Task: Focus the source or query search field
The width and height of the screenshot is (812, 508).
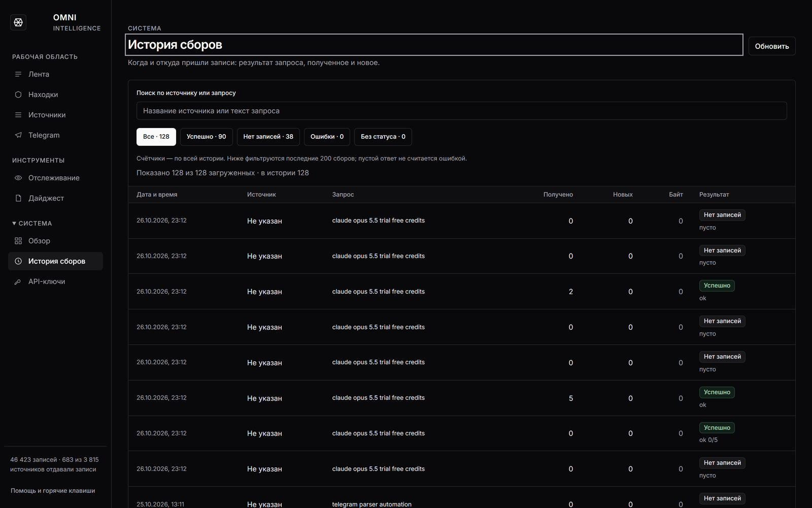Action: tap(462, 111)
